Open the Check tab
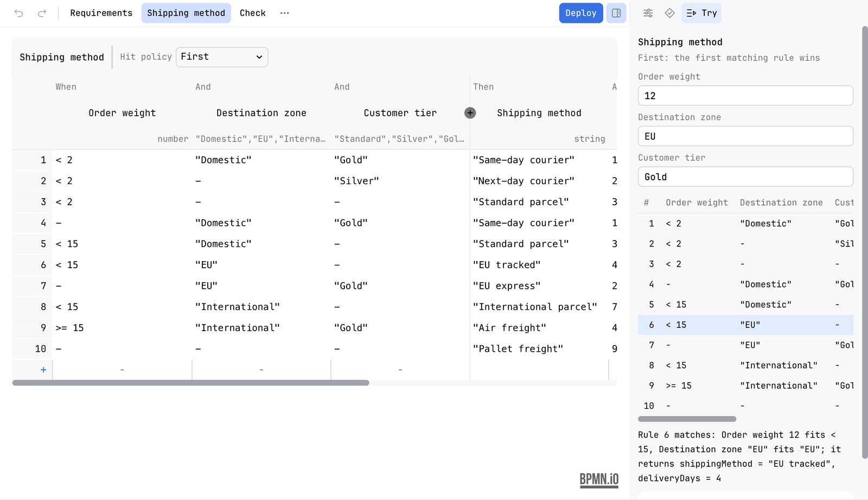The height and width of the screenshot is (500, 868). 253,13
